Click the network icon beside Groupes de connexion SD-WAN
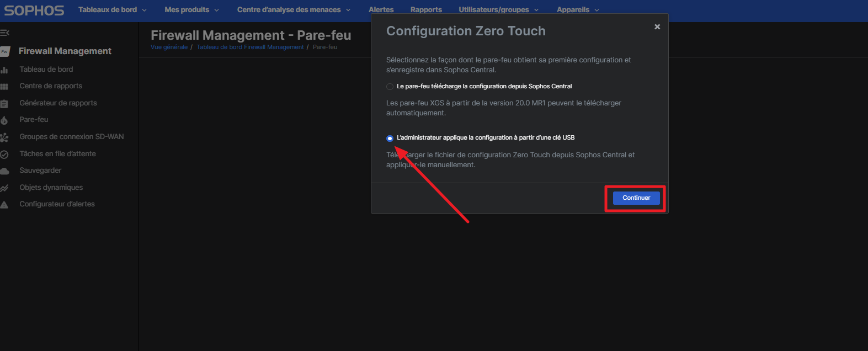868x351 pixels. tap(4, 137)
